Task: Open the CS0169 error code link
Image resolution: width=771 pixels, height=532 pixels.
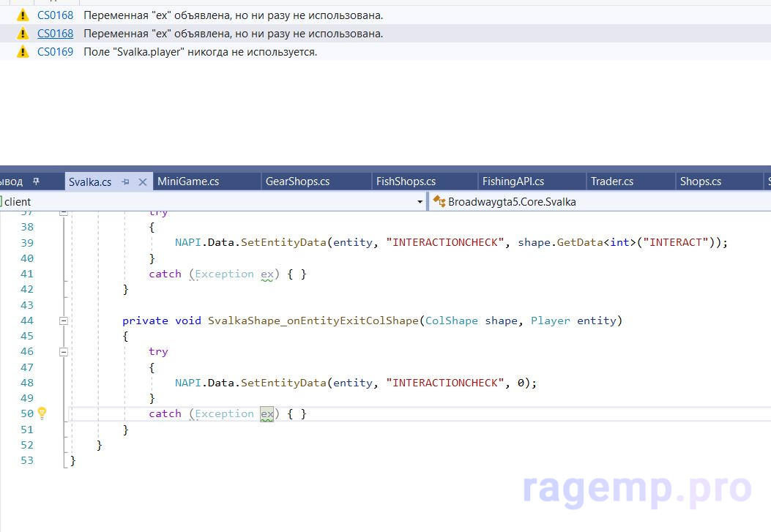Action: coord(56,52)
